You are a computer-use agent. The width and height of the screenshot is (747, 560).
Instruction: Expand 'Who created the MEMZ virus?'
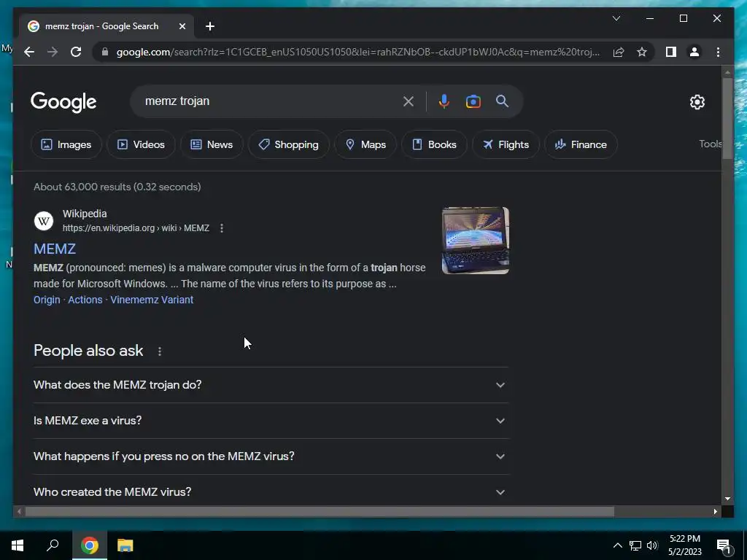pos(271,492)
